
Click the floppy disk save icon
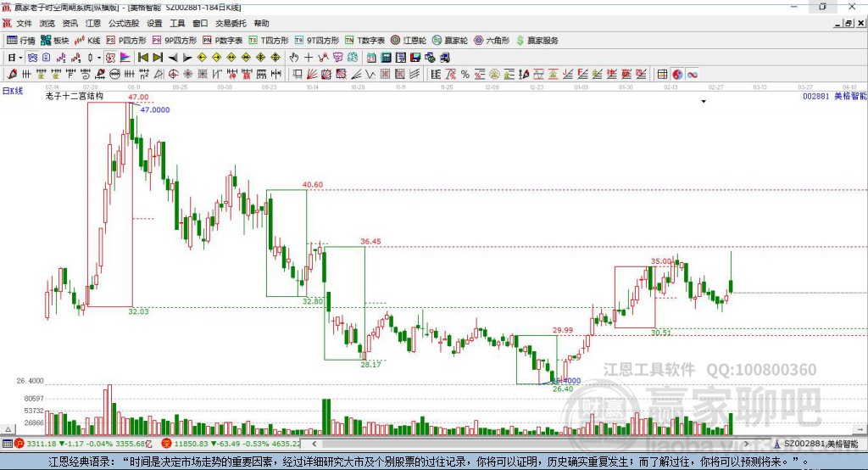[415, 57]
